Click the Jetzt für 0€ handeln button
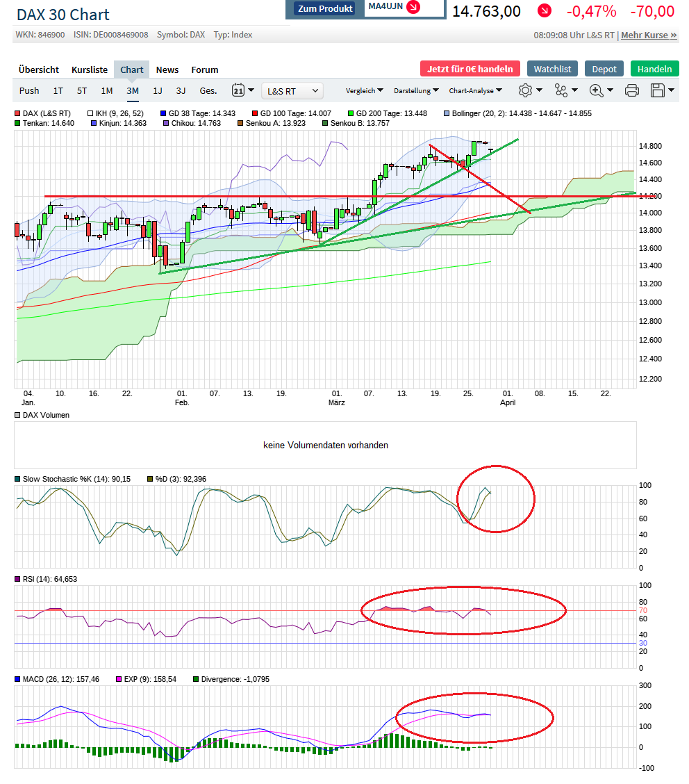Screen dimensions: 689x784 (470, 69)
